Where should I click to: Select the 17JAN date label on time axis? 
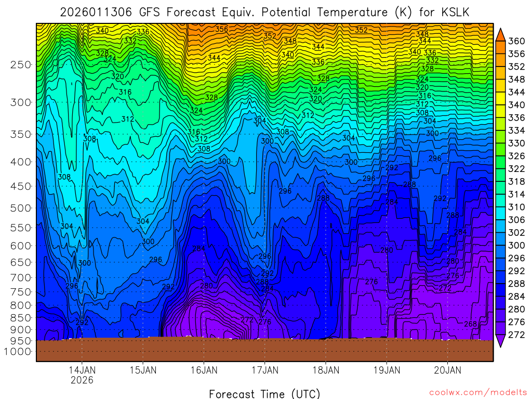coord(265,370)
